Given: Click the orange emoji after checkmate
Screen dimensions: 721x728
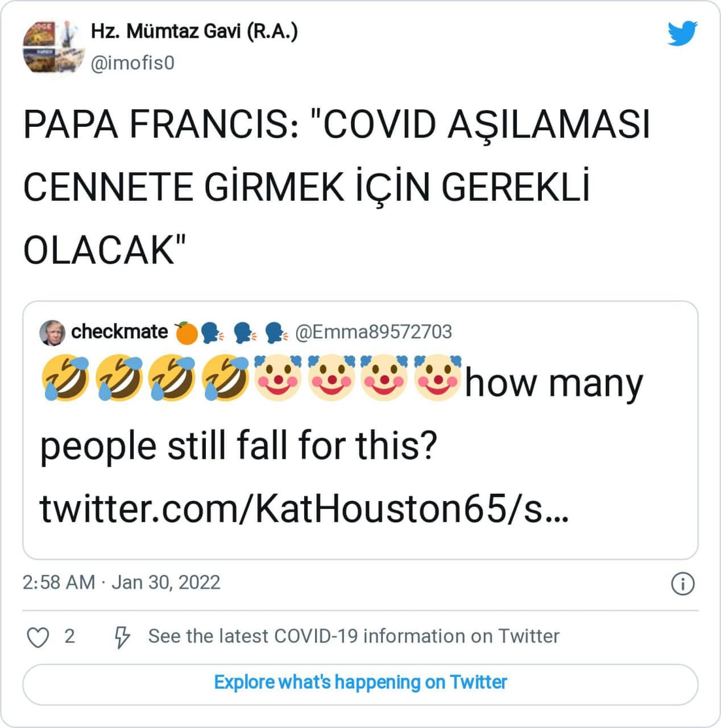Looking at the screenshot, I should point(186,333).
